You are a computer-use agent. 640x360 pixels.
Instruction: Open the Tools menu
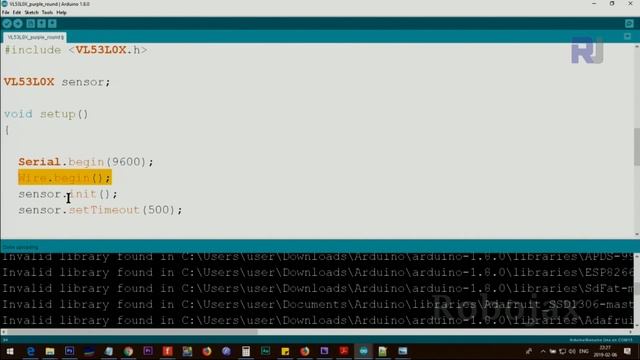pyautogui.click(x=47, y=13)
